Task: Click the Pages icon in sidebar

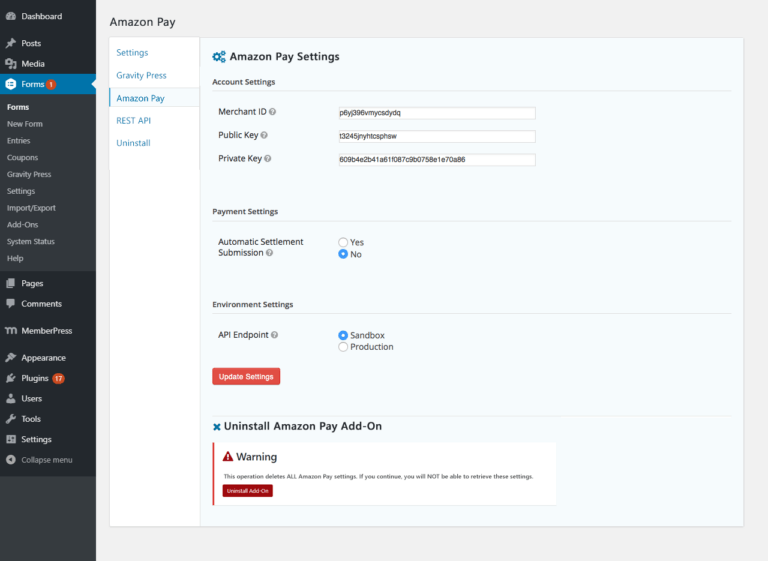Action: point(11,283)
